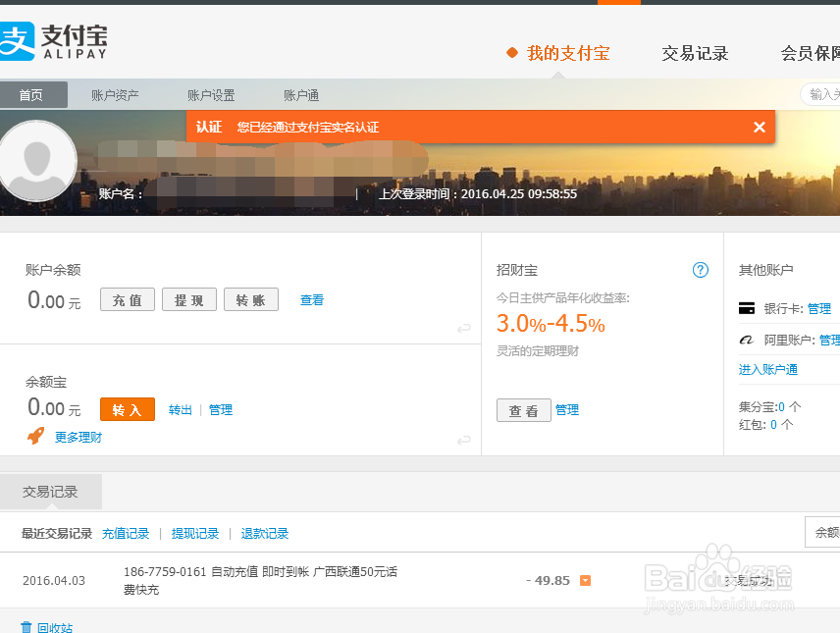Select the 交易记录 section tab
The height and width of the screenshot is (633, 840).
coord(50,492)
